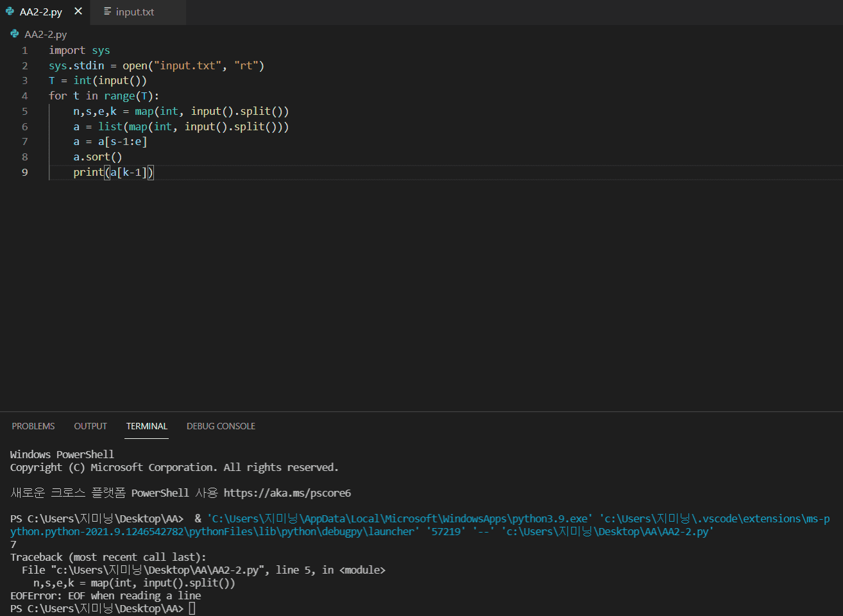843x616 pixels.
Task: Expand the AA2-2.py breadcrumb filename
Action: [x=46, y=34]
